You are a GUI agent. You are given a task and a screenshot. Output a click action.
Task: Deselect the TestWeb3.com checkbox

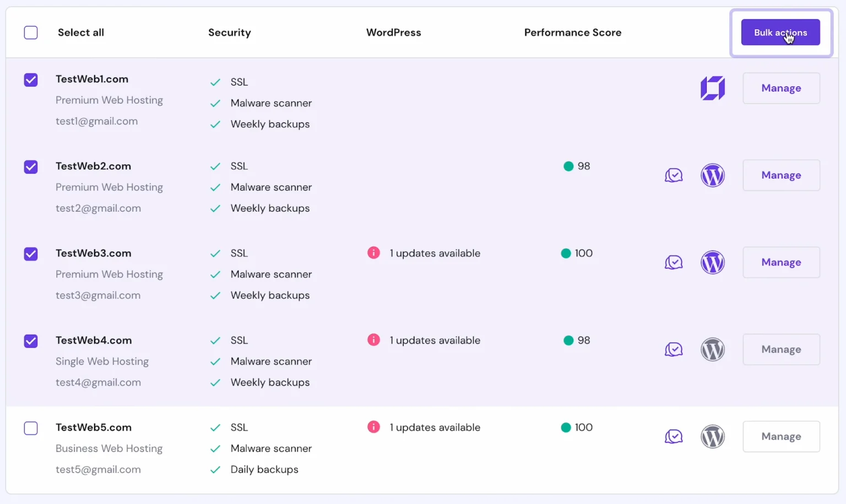pos(31,254)
